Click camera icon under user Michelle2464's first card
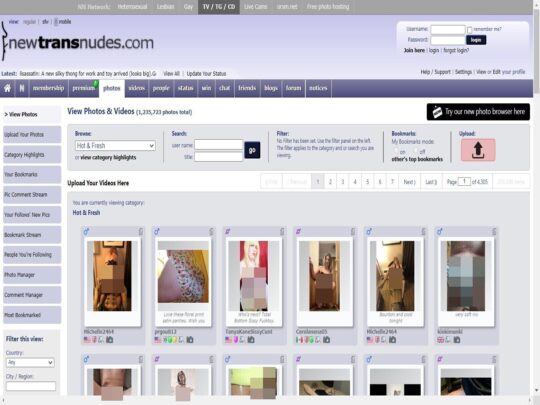This screenshot has height=405, width=540. tap(110, 340)
